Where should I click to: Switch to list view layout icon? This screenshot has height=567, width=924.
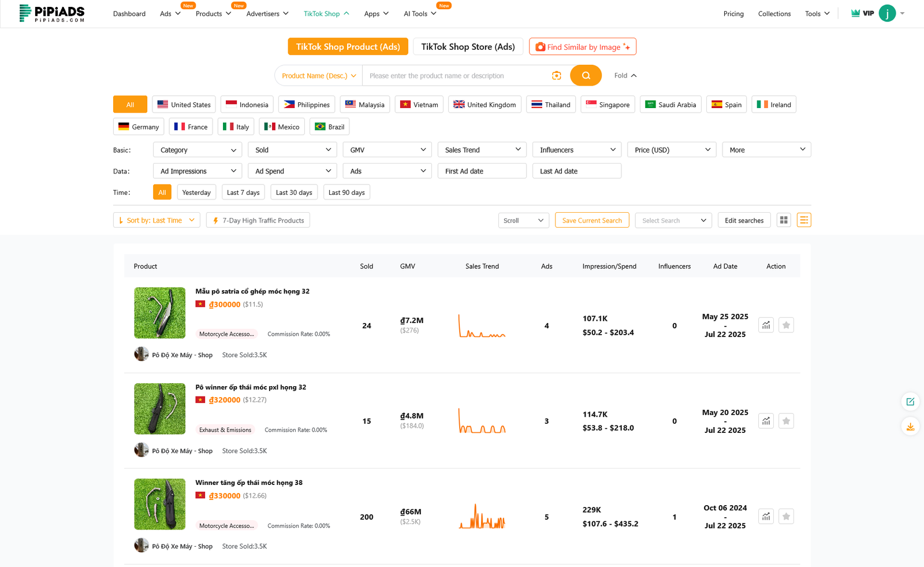tap(804, 220)
